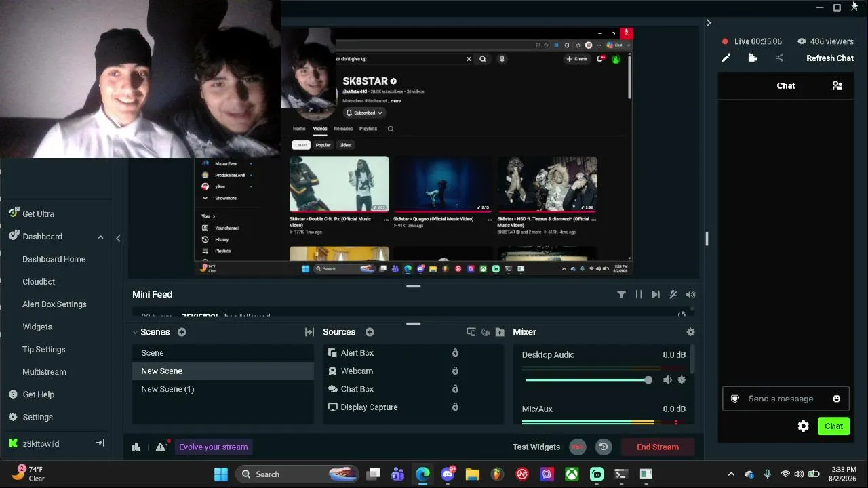Toggle lock on Webcam source
Viewport: 868px width, 488px height.
click(455, 371)
